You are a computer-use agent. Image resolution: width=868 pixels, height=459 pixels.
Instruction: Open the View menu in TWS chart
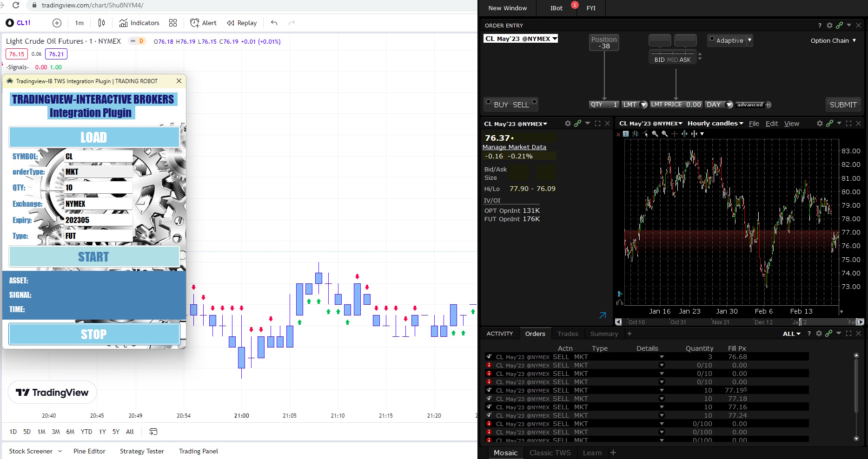point(791,123)
